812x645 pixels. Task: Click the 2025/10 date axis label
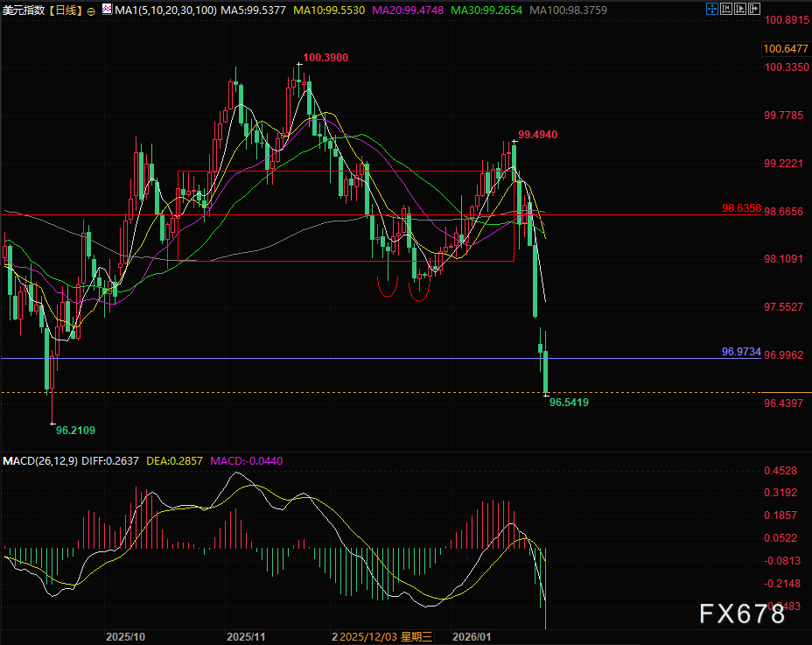coord(123,635)
